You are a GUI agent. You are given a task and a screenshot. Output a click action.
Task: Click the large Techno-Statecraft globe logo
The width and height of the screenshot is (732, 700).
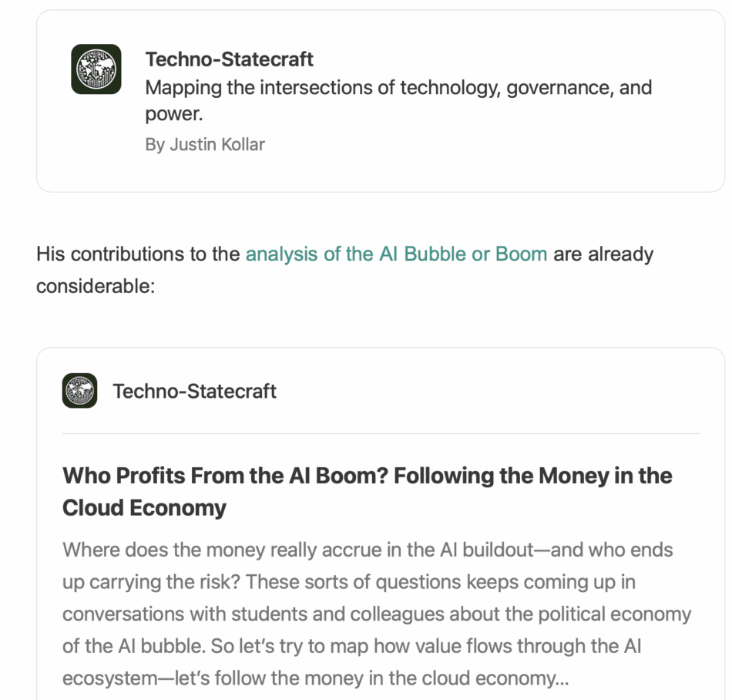tap(96, 69)
